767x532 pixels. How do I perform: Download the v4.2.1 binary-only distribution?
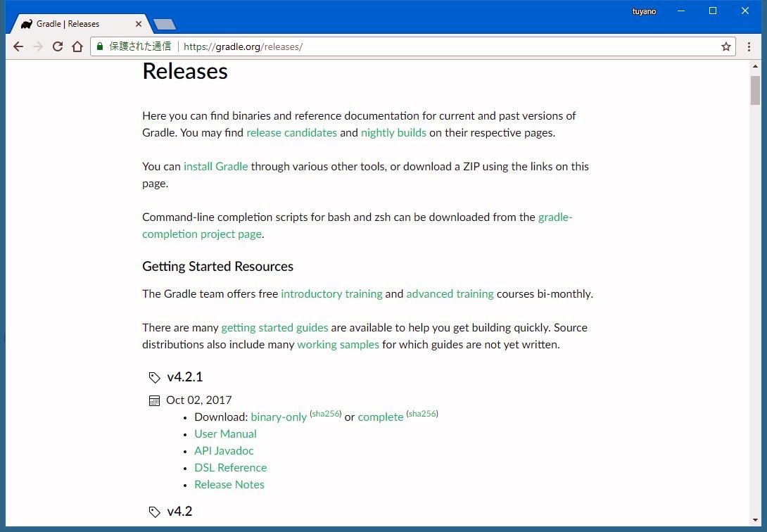click(x=279, y=417)
